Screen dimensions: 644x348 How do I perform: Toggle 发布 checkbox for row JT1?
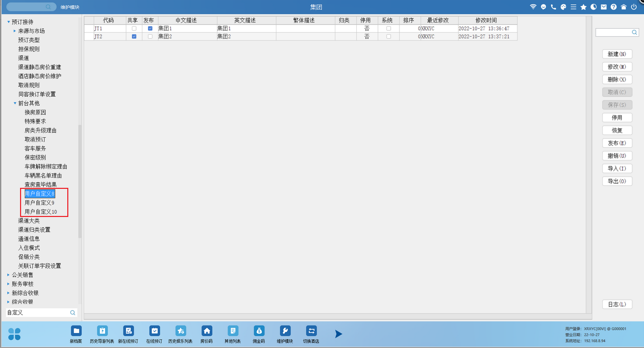(150, 28)
